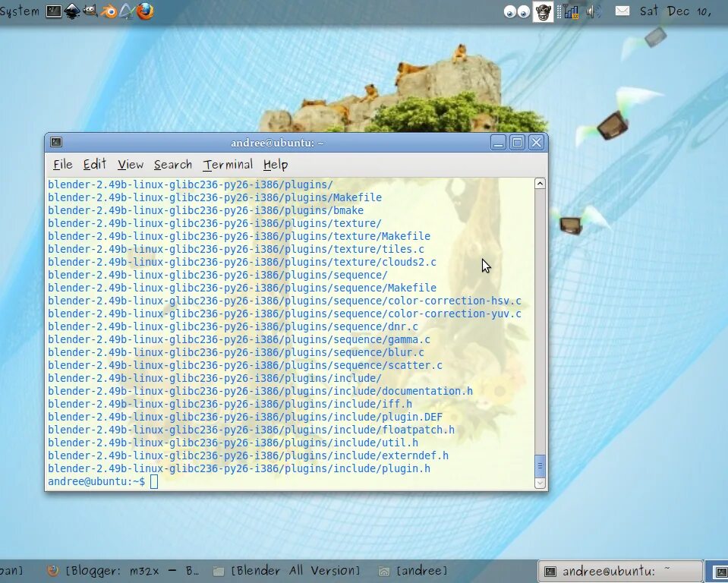The height and width of the screenshot is (583, 728).
Task: Click the line ending sequence/Makefile
Action: point(242,288)
